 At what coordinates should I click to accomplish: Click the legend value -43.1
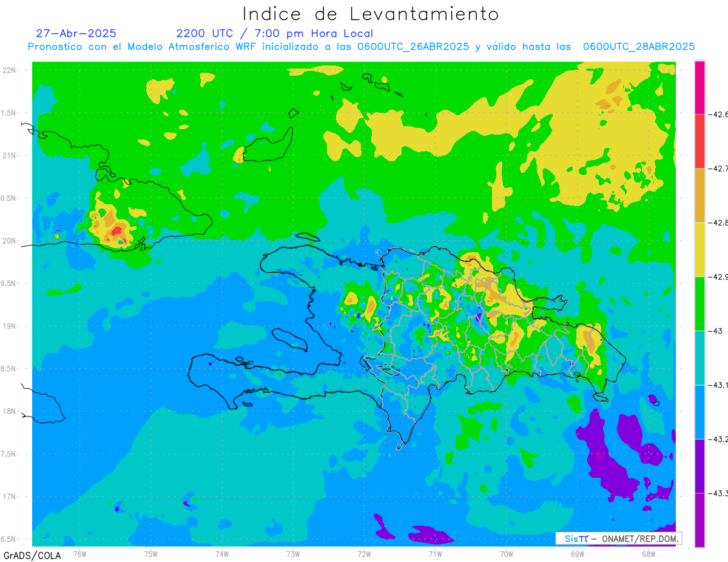click(x=719, y=384)
